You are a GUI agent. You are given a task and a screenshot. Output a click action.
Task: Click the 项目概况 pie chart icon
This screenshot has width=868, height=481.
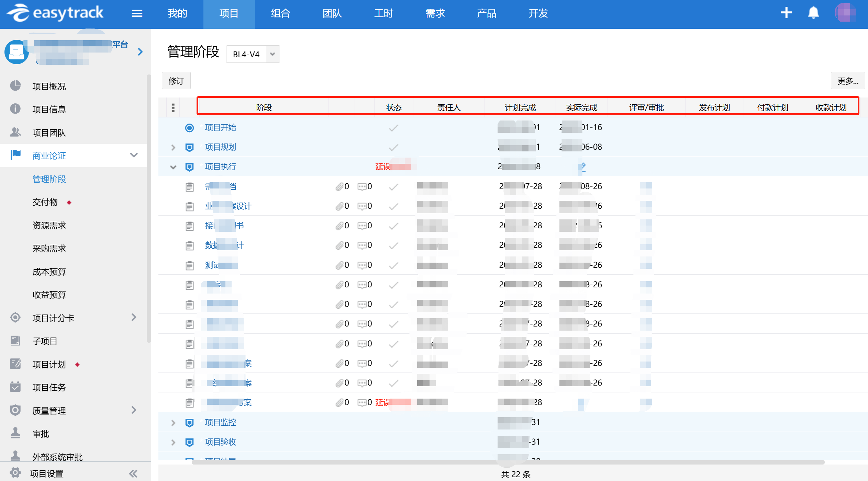[15, 86]
